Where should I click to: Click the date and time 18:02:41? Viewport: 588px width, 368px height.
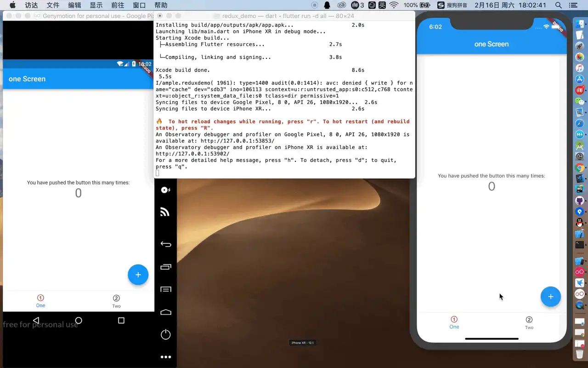pyautogui.click(x=510, y=5)
